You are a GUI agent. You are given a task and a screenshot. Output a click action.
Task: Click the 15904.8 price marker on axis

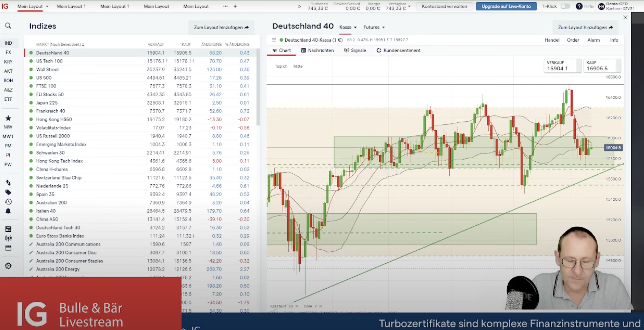coord(613,148)
